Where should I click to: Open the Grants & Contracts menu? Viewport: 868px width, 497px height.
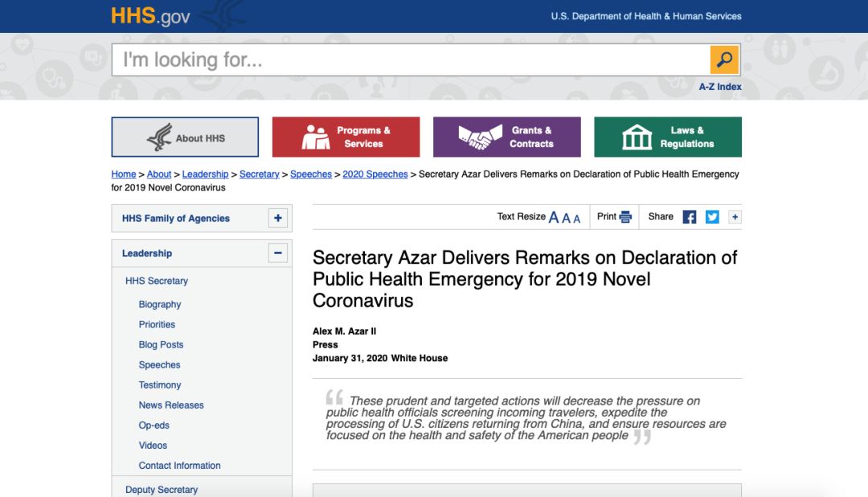click(x=507, y=137)
